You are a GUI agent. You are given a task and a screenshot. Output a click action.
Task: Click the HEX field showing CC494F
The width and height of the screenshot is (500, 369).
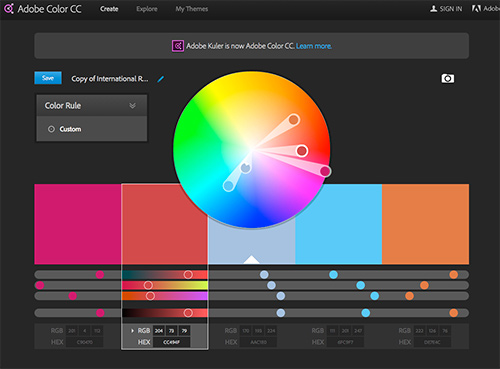pyautogui.click(x=172, y=342)
